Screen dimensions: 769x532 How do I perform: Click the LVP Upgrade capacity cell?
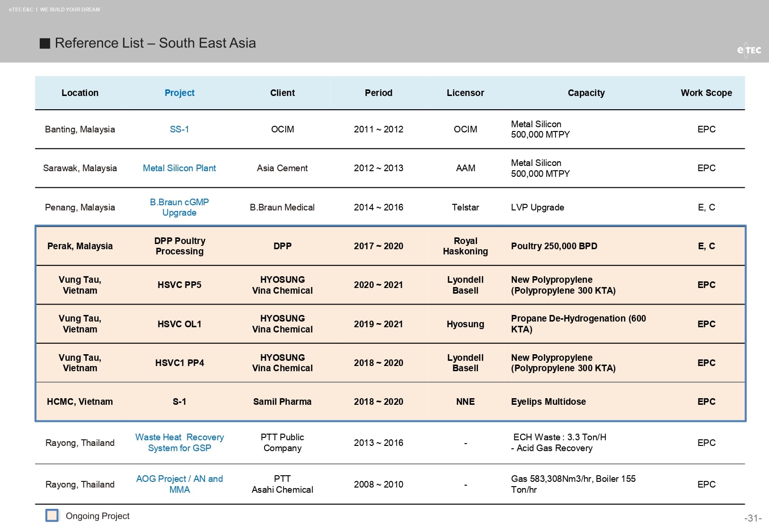pos(538,207)
